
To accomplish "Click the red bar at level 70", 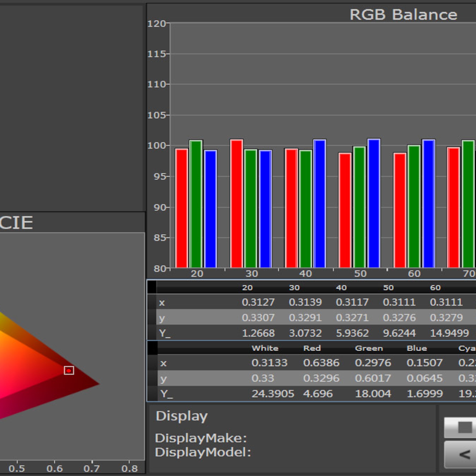I will coord(454,207).
